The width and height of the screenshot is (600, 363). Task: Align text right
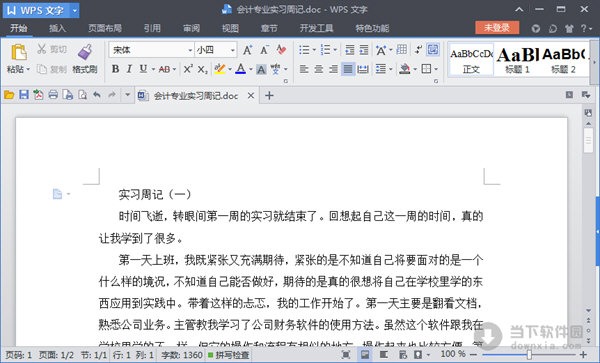[x=333, y=69]
